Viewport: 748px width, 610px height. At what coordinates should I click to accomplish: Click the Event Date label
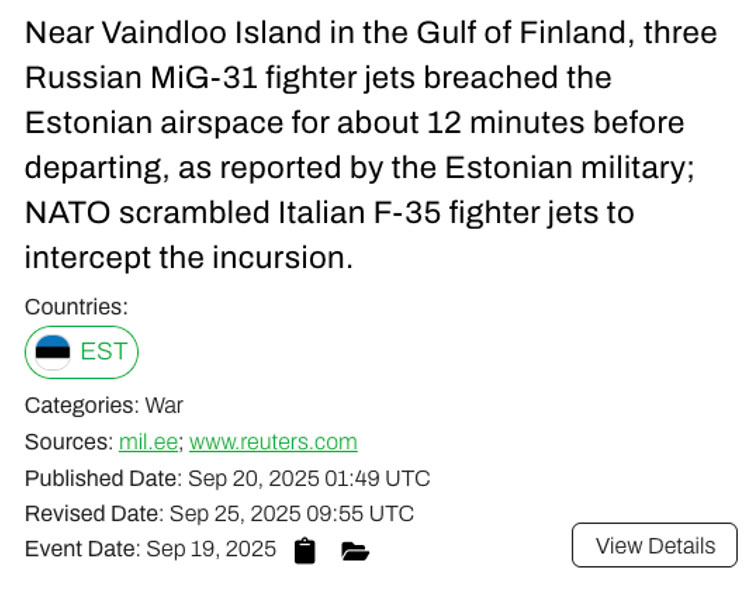82,549
